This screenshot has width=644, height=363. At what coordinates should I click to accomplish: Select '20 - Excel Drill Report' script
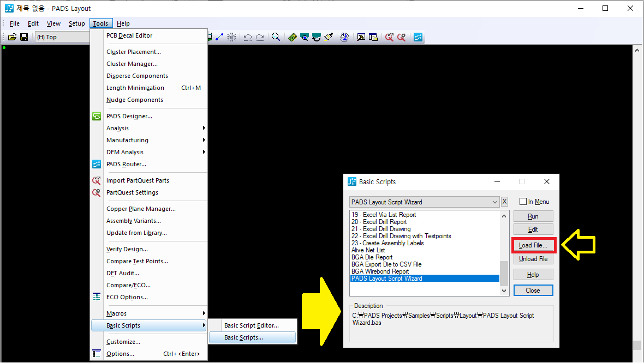pyautogui.click(x=425, y=222)
